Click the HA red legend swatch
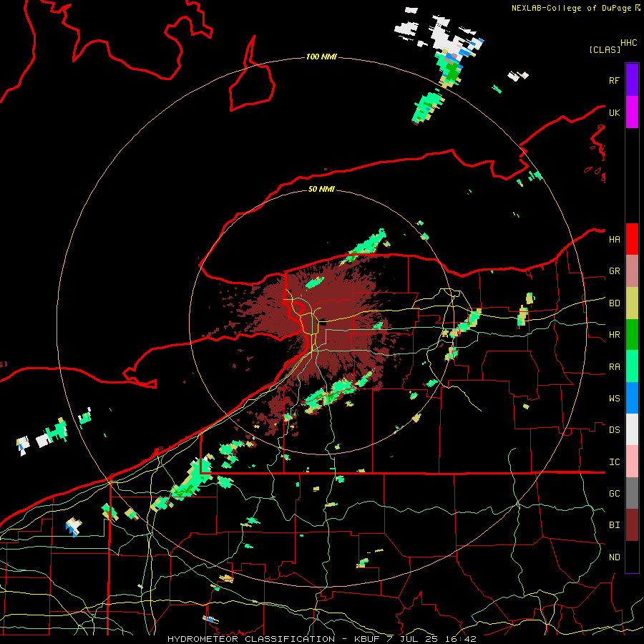644x644 pixels. pos(632,239)
